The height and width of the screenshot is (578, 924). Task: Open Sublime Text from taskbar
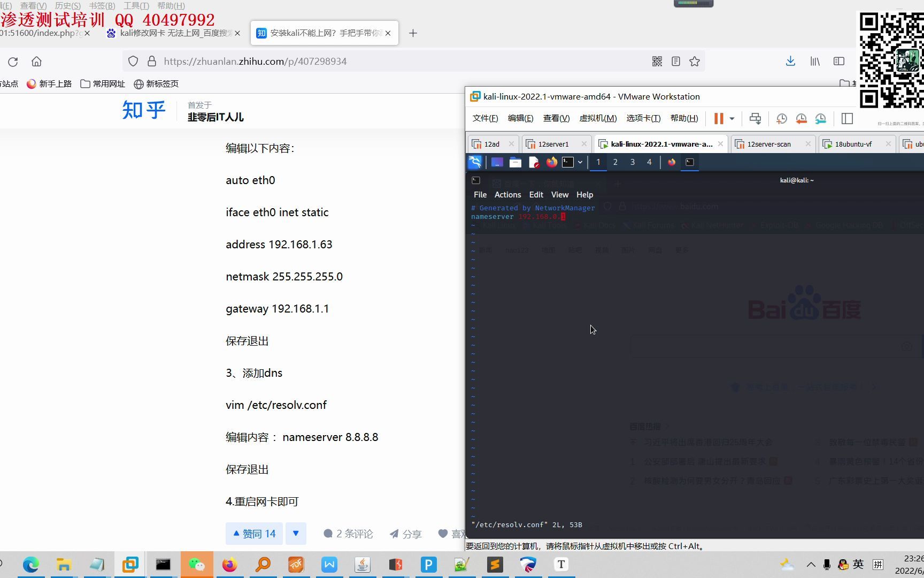point(495,565)
